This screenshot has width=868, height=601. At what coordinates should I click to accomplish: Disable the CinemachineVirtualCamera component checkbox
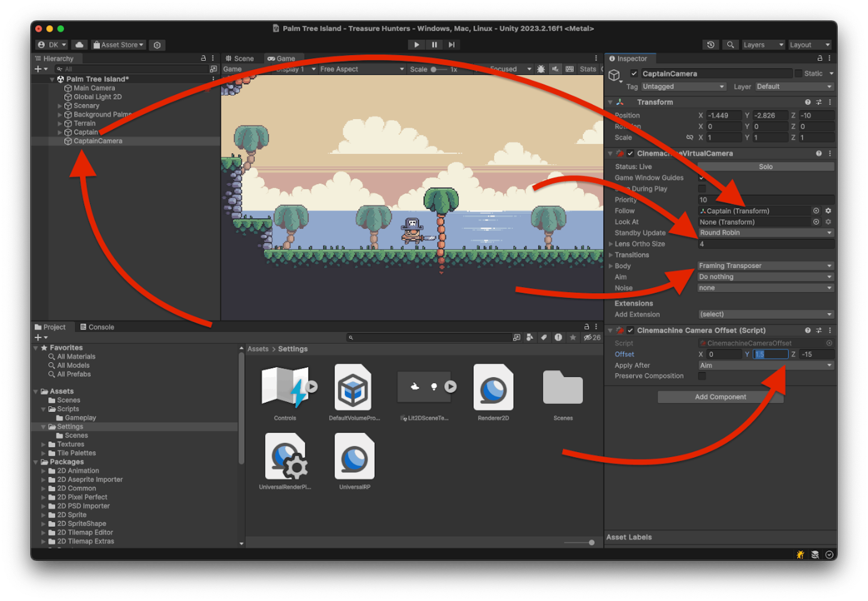coord(630,153)
